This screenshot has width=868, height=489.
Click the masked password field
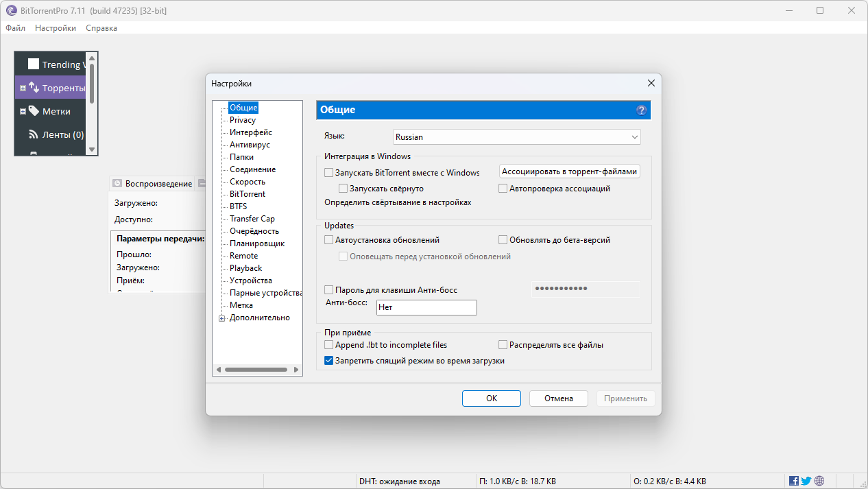(586, 289)
